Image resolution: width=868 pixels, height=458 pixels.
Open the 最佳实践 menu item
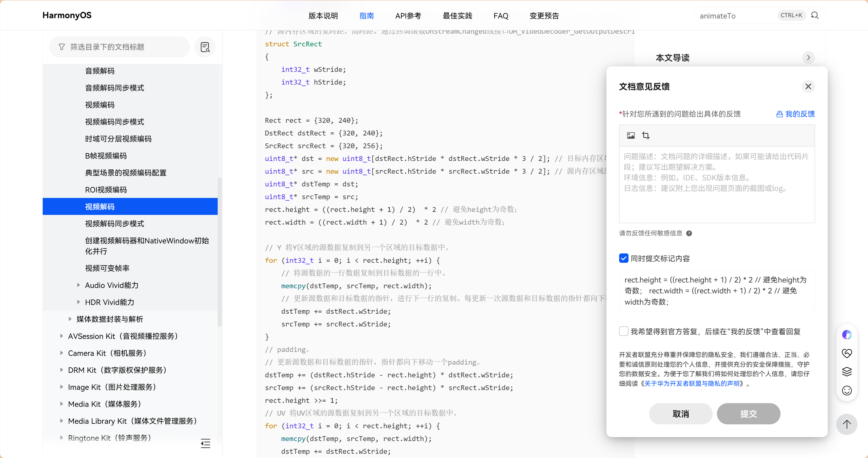click(x=457, y=16)
